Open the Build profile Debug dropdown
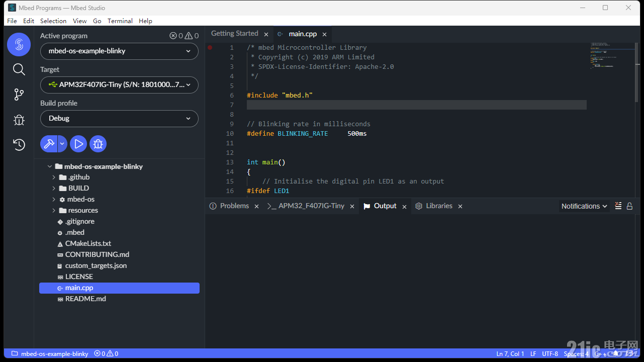 [119, 119]
